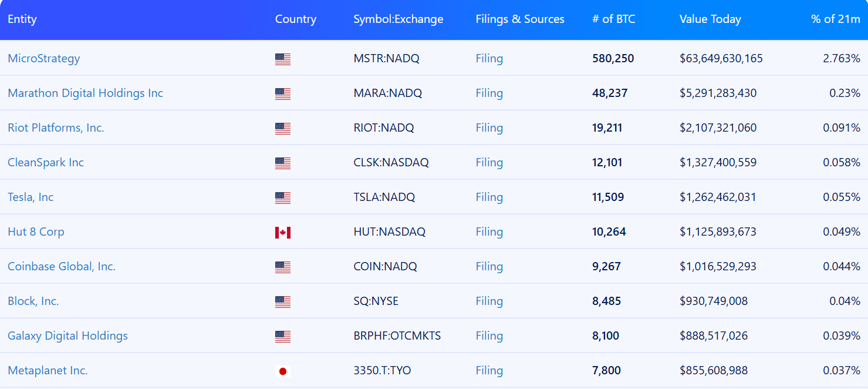868x389 pixels.
Task: Select the Symbol:Exchange column header
Action: (x=398, y=19)
